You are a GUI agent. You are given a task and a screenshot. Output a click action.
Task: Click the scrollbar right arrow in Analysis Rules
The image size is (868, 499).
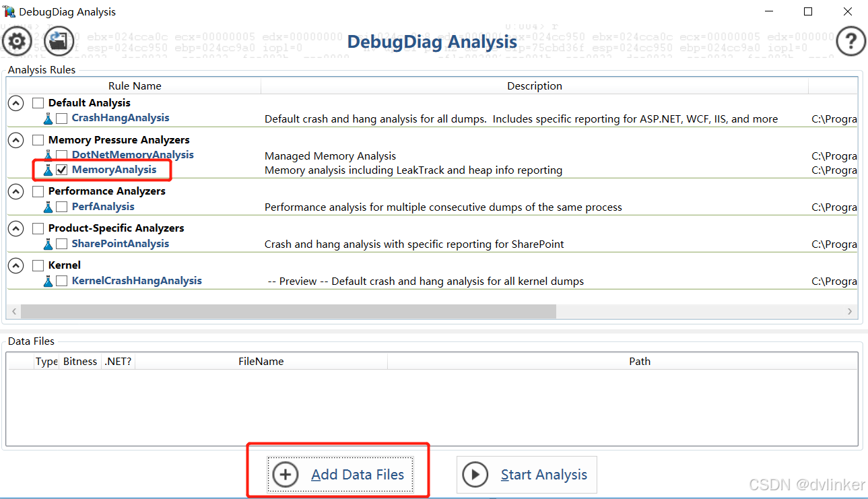[850, 311]
